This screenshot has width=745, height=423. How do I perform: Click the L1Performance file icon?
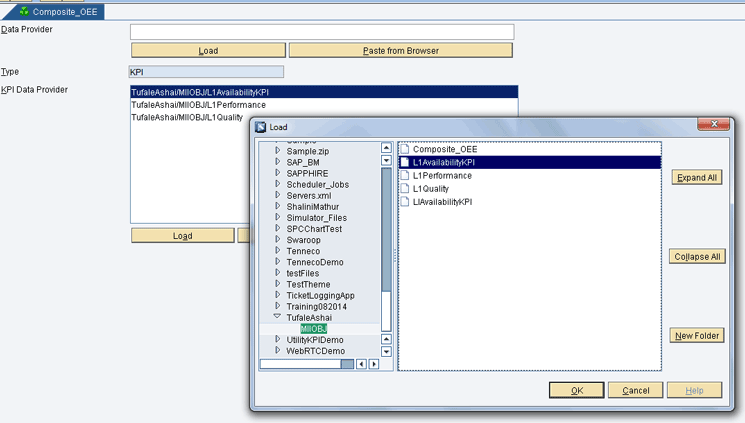[x=405, y=175]
